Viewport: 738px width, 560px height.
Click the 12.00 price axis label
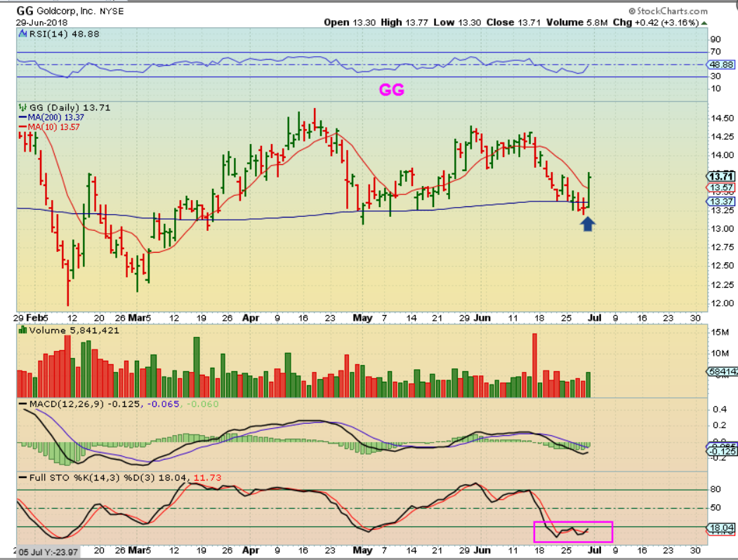click(x=722, y=302)
